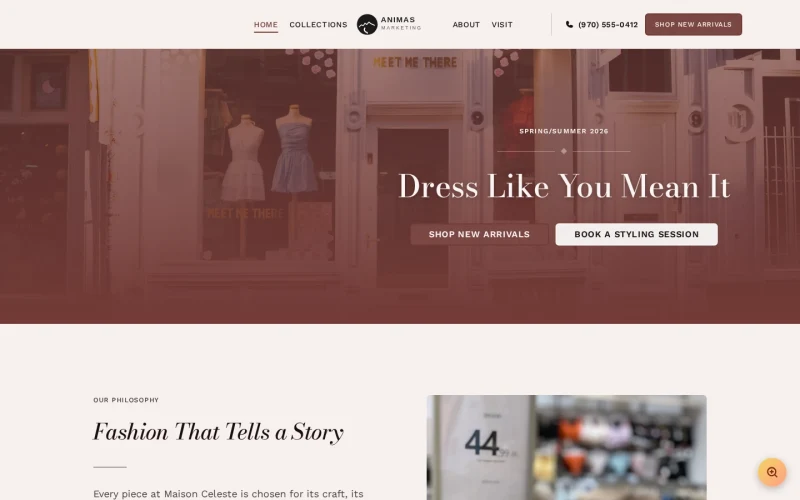Open the orange magnifier zoom button
The height and width of the screenshot is (500, 800).
tap(772, 472)
